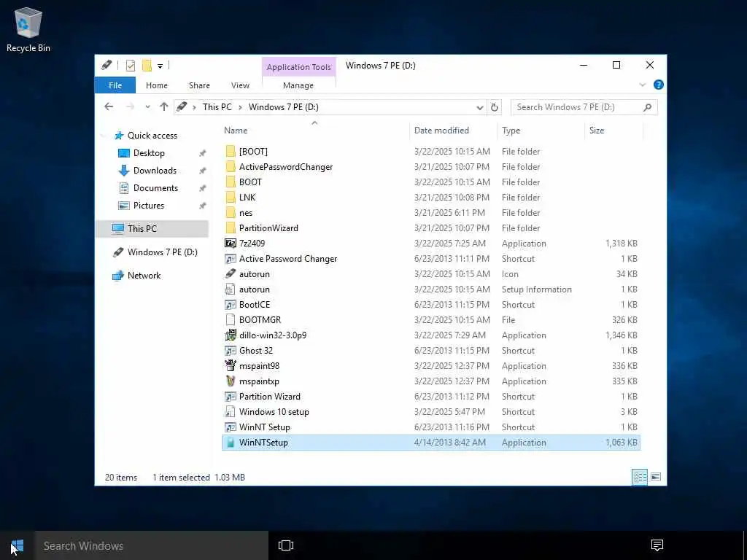Open Desktop in the navigation pane
Screen dimensions: 747x560
pos(149,153)
